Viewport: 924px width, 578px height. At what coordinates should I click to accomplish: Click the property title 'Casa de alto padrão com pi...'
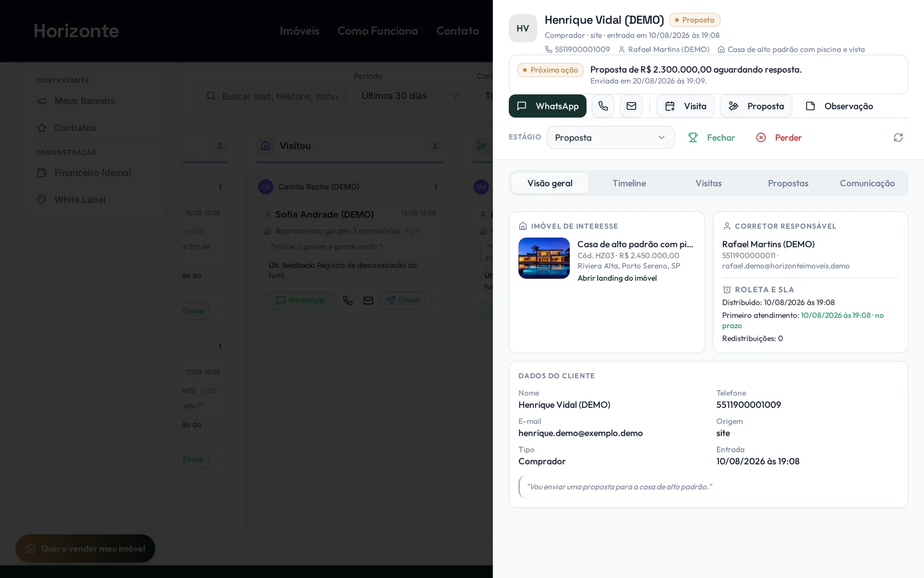635,244
